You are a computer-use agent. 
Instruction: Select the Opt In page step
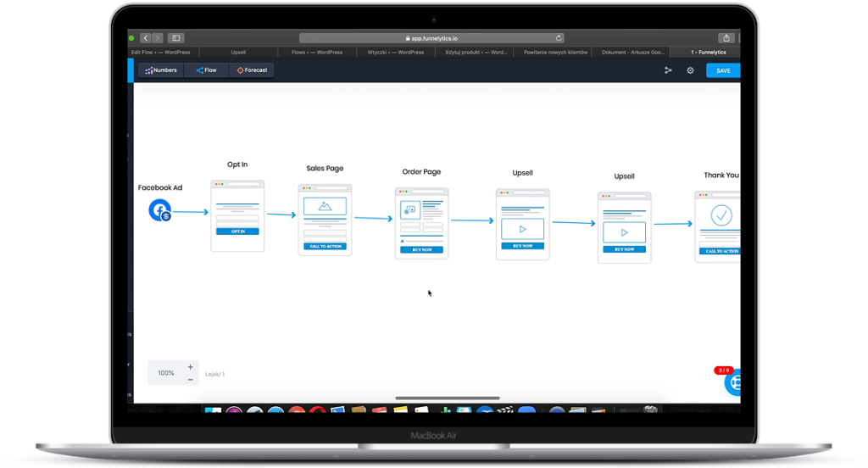coord(237,215)
